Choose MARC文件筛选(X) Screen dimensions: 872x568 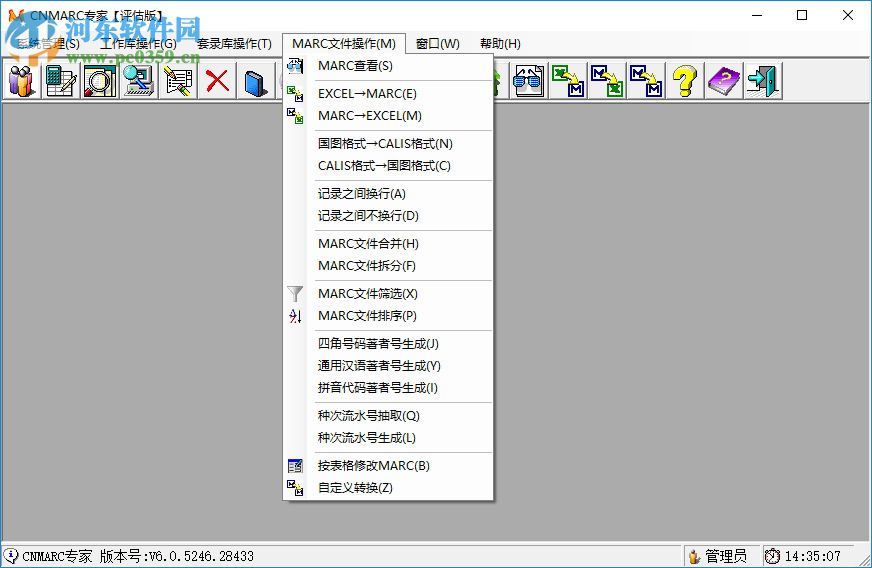388,294
